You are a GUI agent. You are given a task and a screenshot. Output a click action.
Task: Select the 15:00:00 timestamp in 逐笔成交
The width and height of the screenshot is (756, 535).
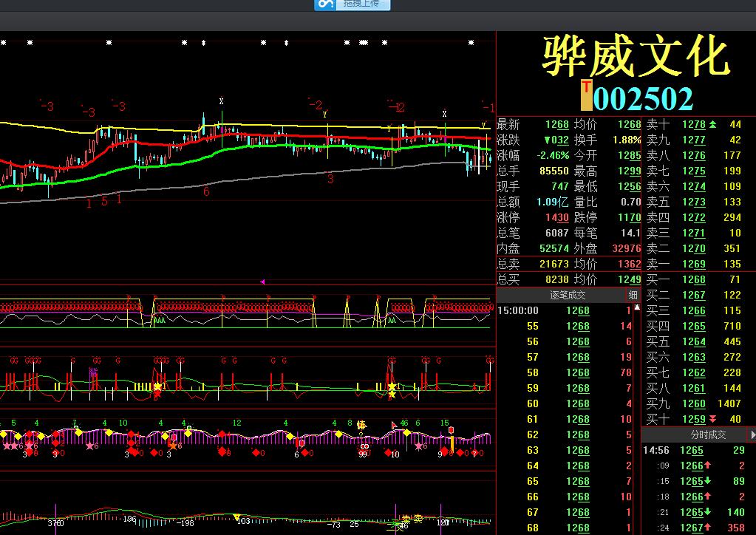518,311
